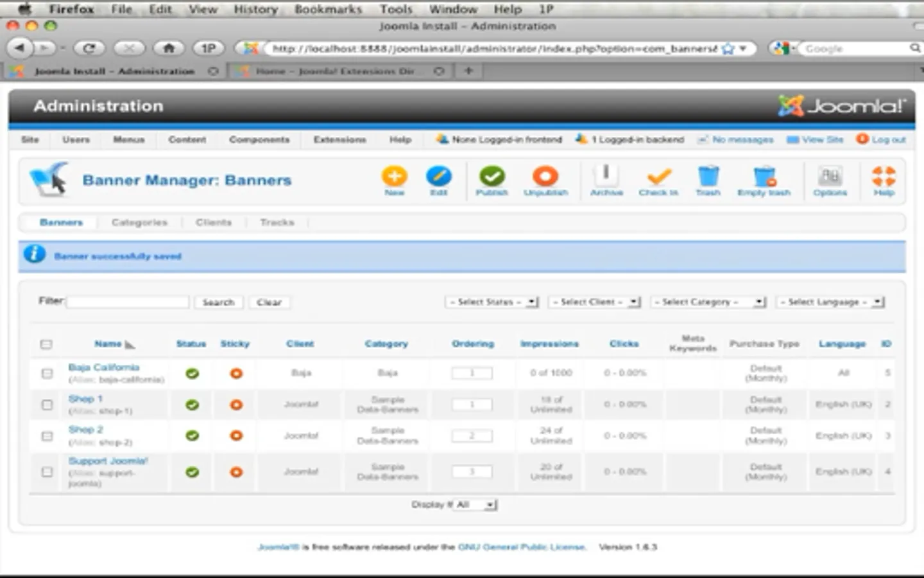Open the Baja California banner link
The image size is (924, 578).
[x=104, y=367]
